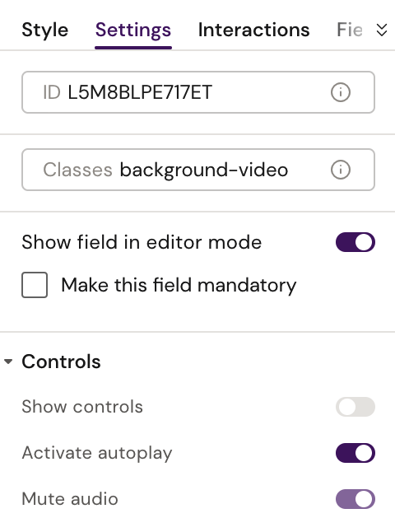395x532 pixels.
Task: Check Make this field mandatory checkbox
Action: point(35,285)
